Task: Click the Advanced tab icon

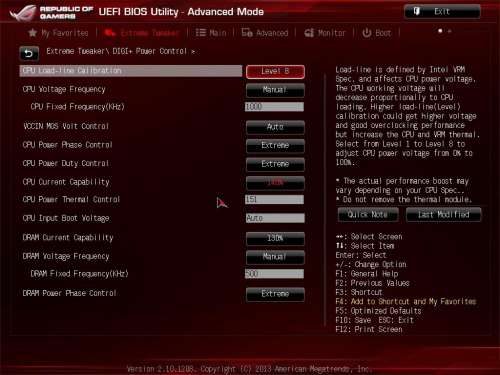Action: point(247,33)
